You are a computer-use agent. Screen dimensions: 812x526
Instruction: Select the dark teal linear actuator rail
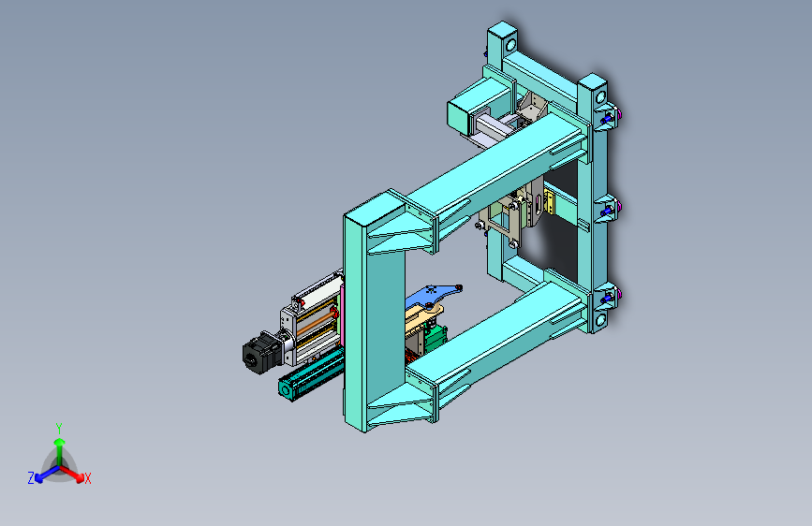point(311,374)
